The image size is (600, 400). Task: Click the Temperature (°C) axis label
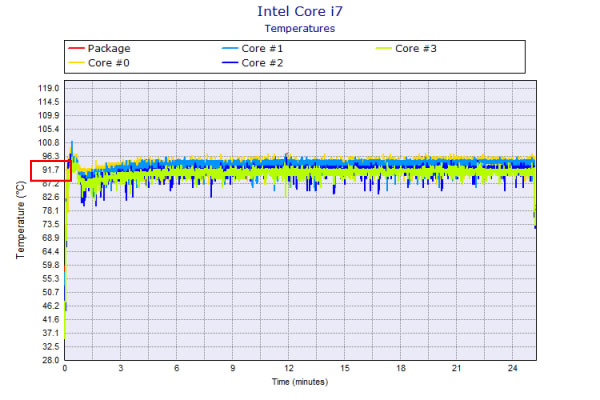pyautogui.click(x=20, y=220)
